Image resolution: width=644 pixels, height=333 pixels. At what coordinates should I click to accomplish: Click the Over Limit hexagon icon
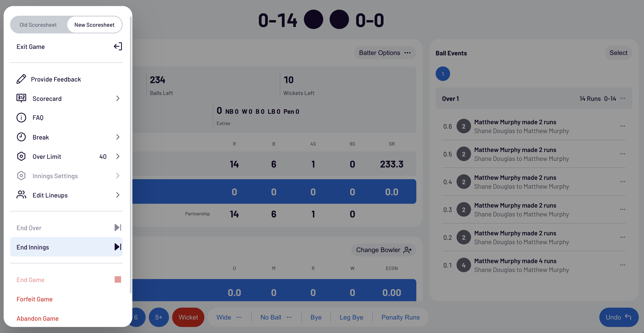click(x=21, y=156)
